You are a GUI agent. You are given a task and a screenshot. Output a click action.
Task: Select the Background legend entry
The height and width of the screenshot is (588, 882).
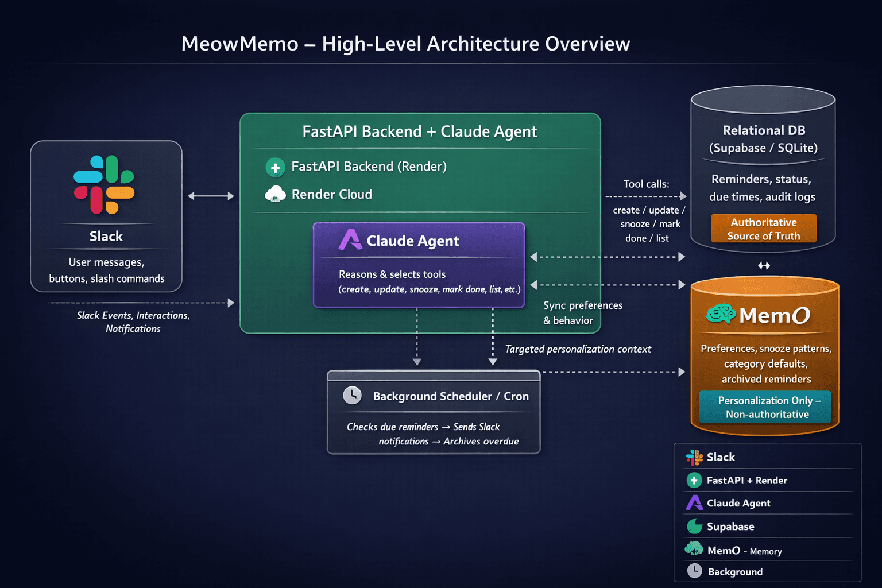(735, 571)
